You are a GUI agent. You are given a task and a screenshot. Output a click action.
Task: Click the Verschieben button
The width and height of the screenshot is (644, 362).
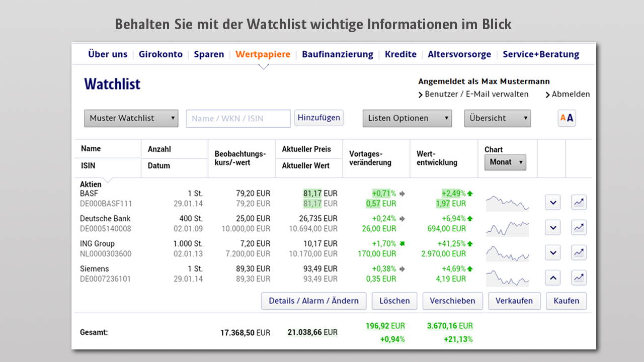tap(452, 301)
